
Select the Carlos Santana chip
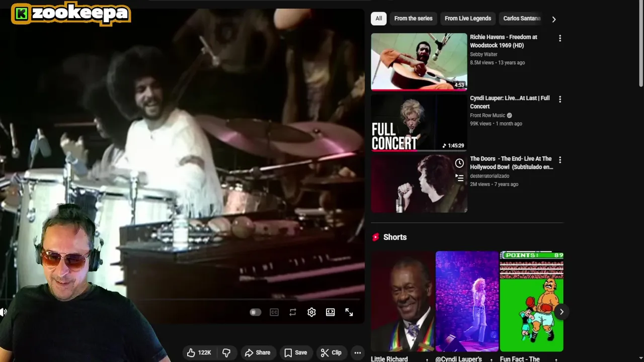coord(522,19)
